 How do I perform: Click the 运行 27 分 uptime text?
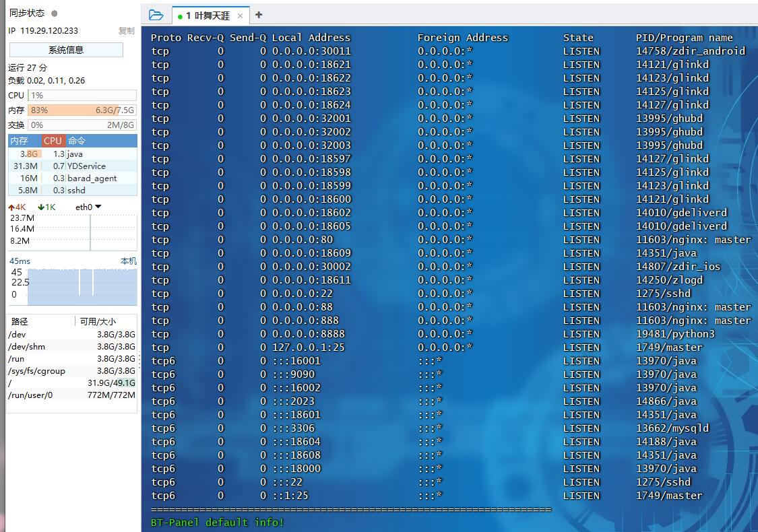point(28,67)
